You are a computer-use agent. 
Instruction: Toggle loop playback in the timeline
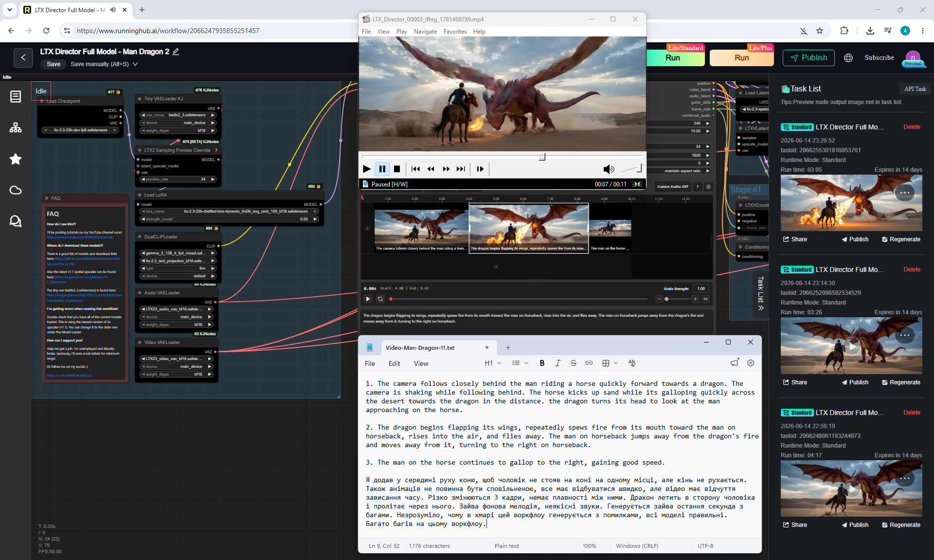point(380,299)
